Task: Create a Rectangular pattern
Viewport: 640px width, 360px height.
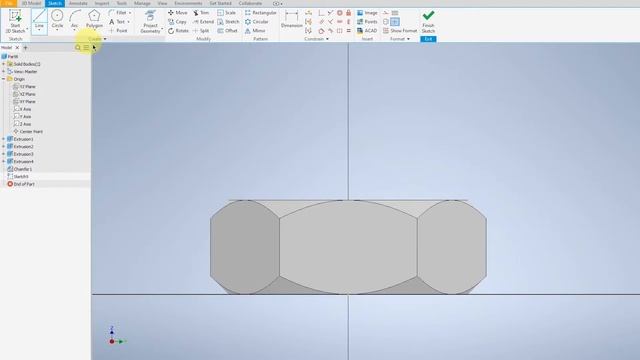Action: tap(260, 13)
